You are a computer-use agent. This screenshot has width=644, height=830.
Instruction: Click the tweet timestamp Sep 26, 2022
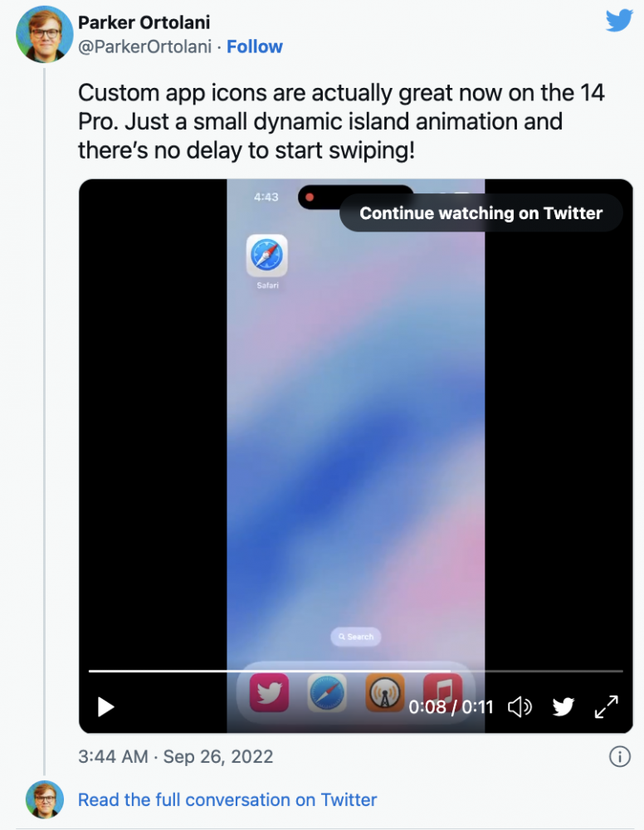pos(175,757)
